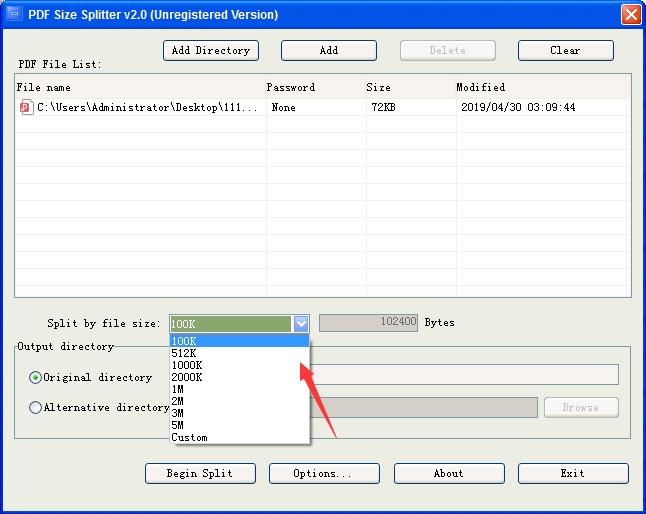The image size is (646, 514).
Task: Collapse the split size dropdown arrow
Action: (x=301, y=324)
